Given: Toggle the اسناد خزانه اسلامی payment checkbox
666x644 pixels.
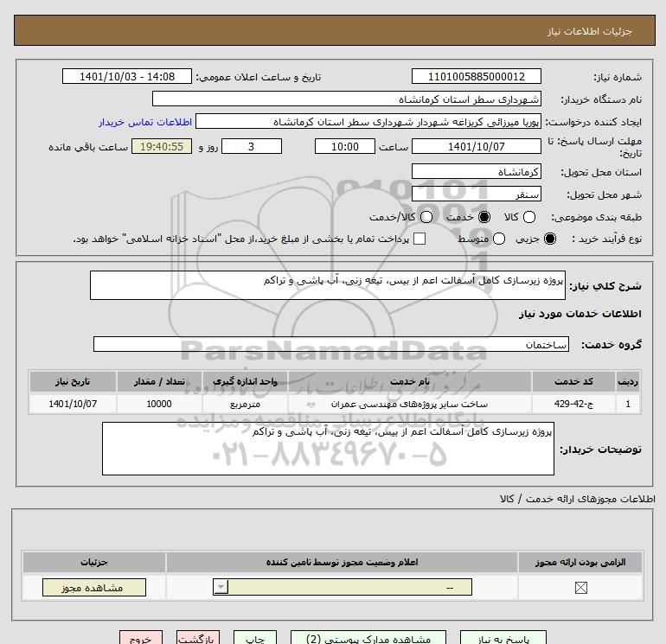Looking at the screenshot, I should pyautogui.click(x=419, y=239).
